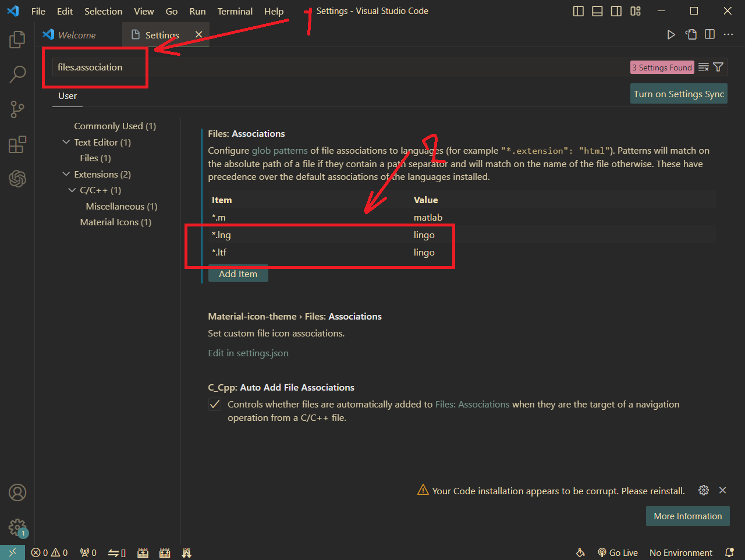
Task: Select the *.ltf lingo association row
Action: (x=462, y=252)
